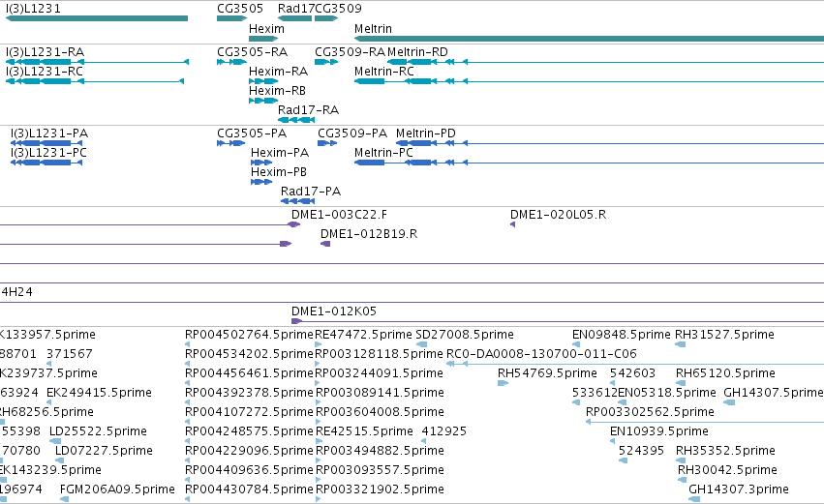Click the CG3509 gene label
Screen dimensions: 824x504
(x=338, y=9)
